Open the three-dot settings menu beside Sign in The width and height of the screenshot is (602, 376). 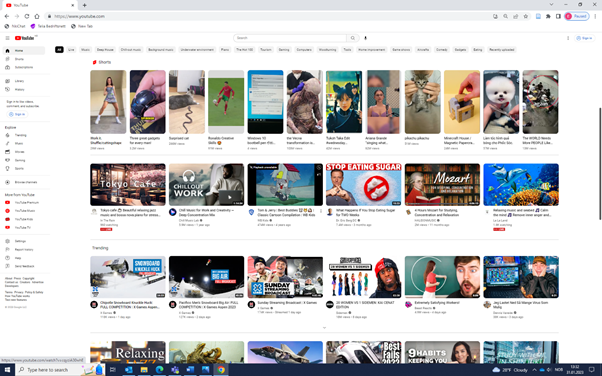[x=568, y=38]
